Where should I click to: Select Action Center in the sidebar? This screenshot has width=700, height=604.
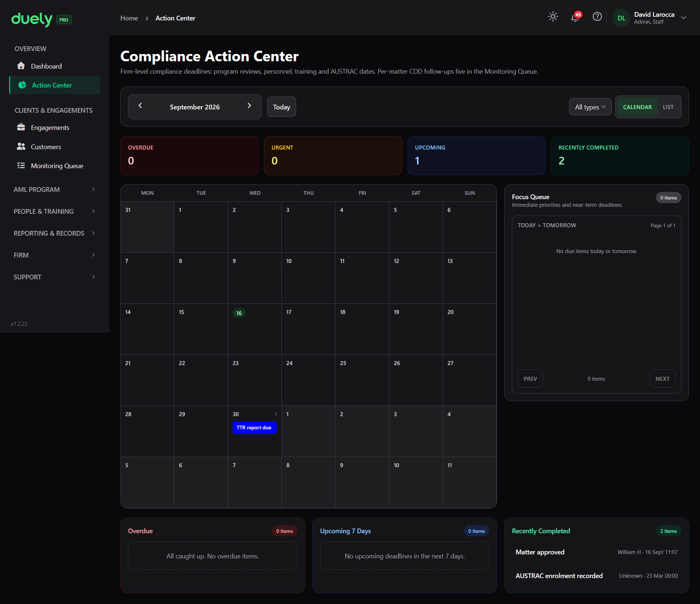pyautogui.click(x=55, y=85)
